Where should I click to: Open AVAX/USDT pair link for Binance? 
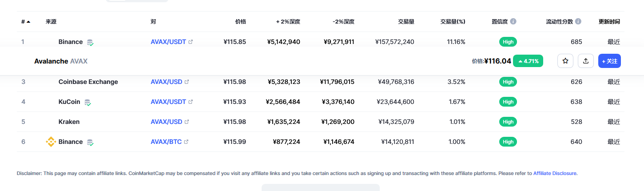[x=168, y=42]
